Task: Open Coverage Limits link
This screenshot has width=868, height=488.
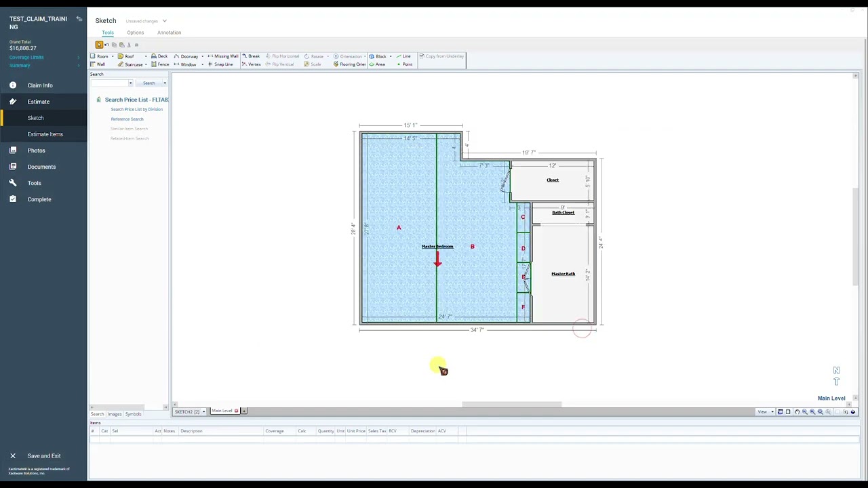Action: pos(26,58)
